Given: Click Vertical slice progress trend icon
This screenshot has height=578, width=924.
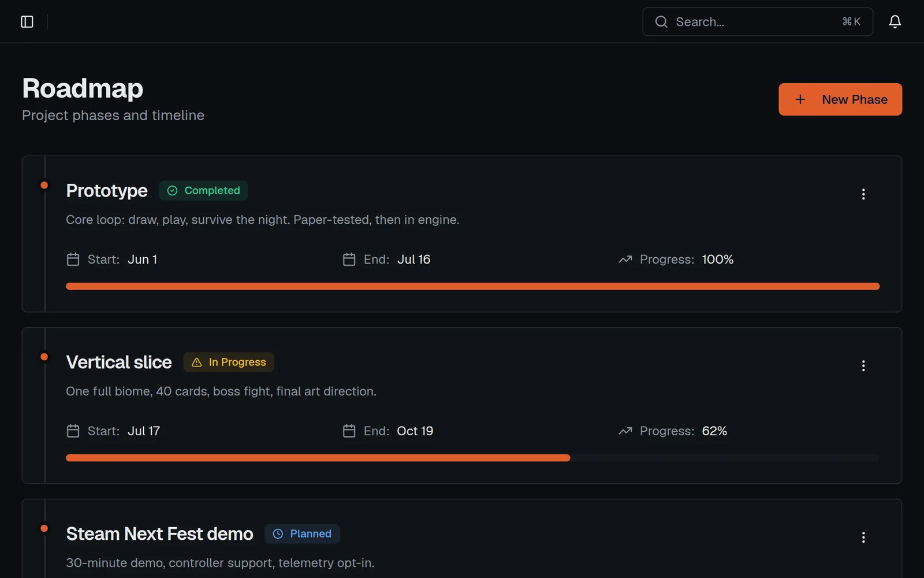Looking at the screenshot, I should pyautogui.click(x=625, y=431).
